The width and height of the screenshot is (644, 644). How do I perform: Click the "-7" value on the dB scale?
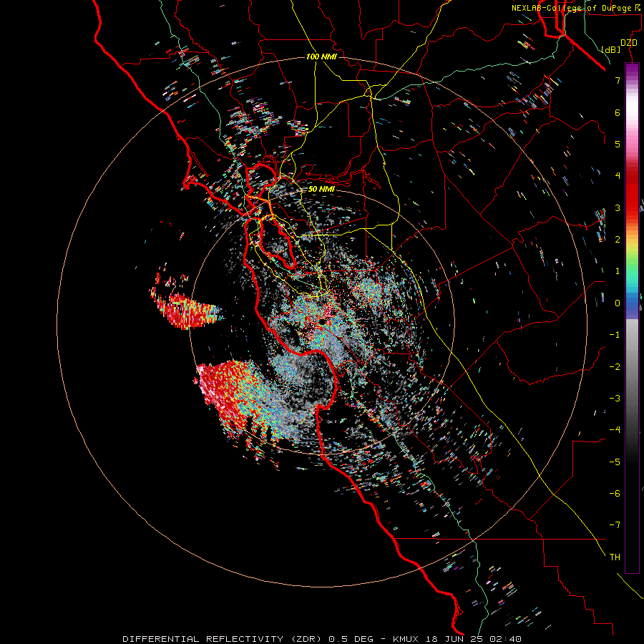(615, 525)
